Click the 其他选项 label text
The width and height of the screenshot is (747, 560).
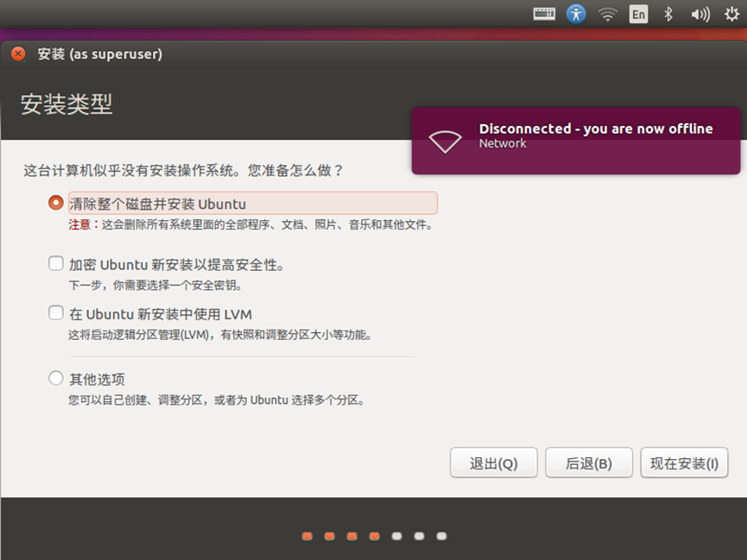tap(98, 380)
